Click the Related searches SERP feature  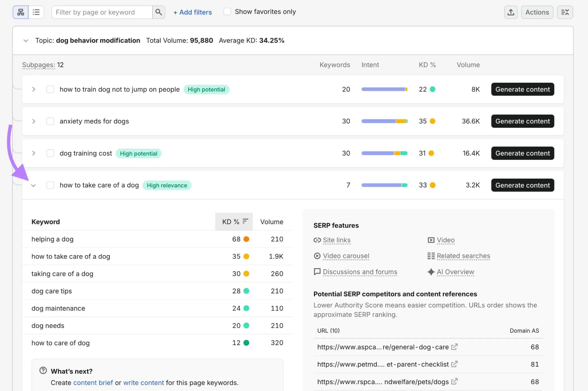[463, 256]
